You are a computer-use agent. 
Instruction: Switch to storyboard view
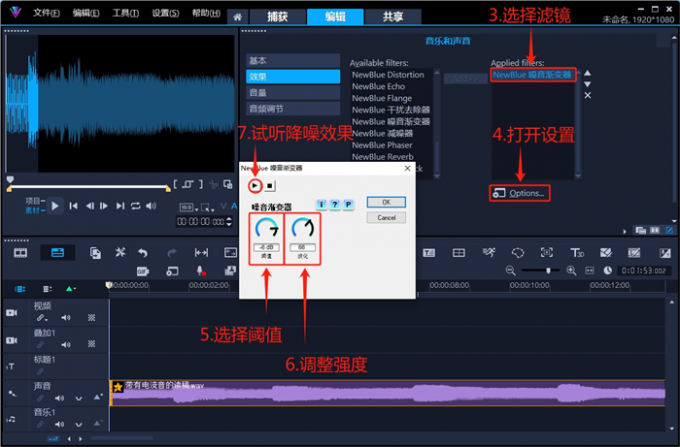coord(20,253)
